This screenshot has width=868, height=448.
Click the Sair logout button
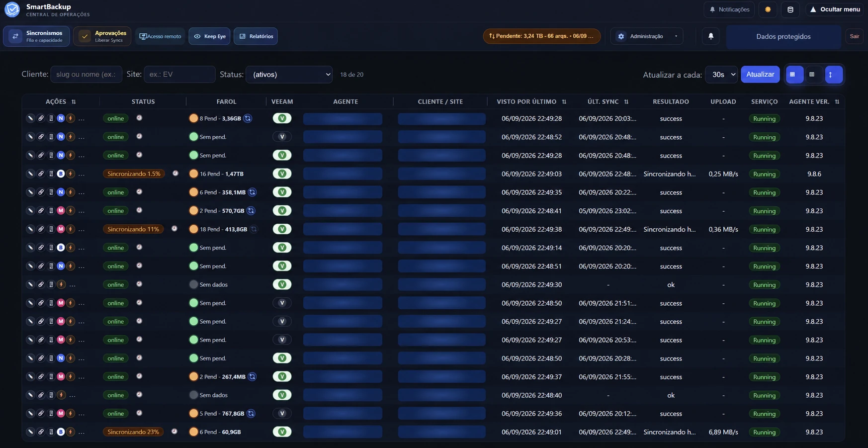854,36
